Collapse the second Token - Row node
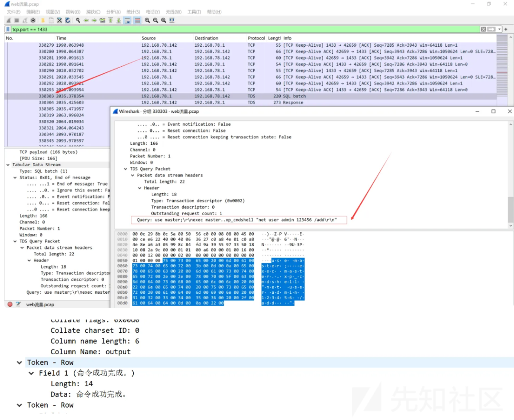514x420 pixels. 20,405
